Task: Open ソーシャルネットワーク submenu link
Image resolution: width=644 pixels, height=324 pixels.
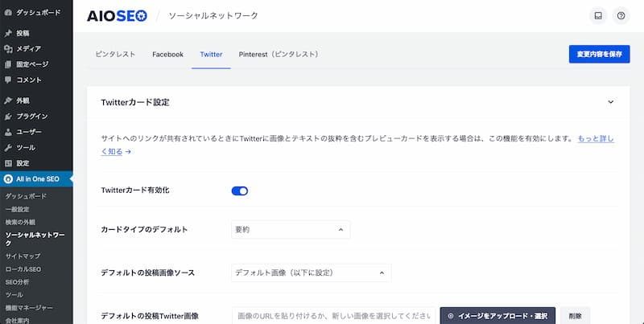Action: 35,239
